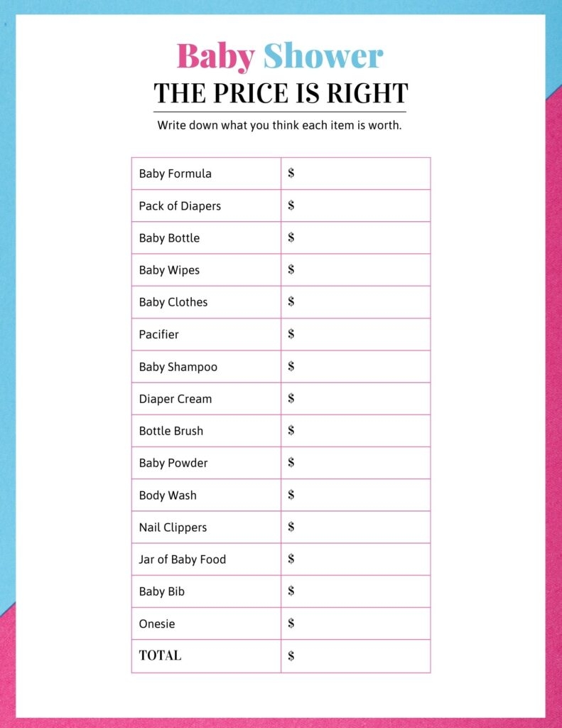Click the TOTAL amount field
Screen dimensions: 562x728
355,655
